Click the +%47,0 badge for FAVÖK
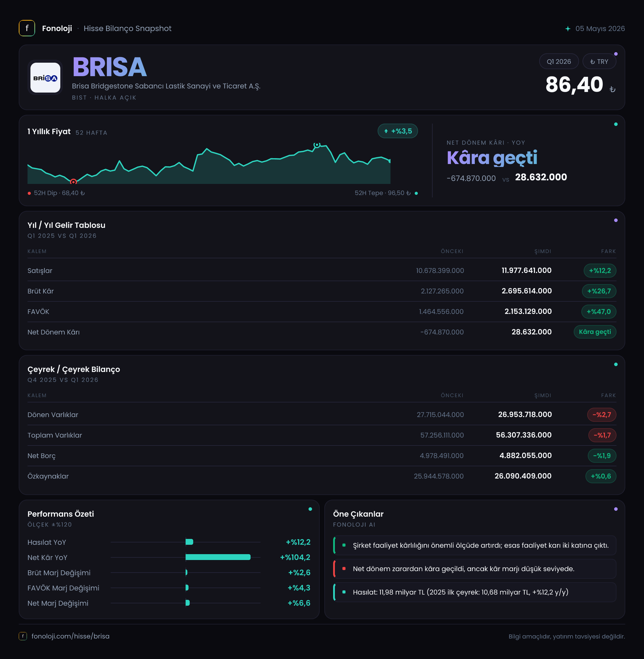The width and height of the screenshot is (644, 659). (598, 312)
